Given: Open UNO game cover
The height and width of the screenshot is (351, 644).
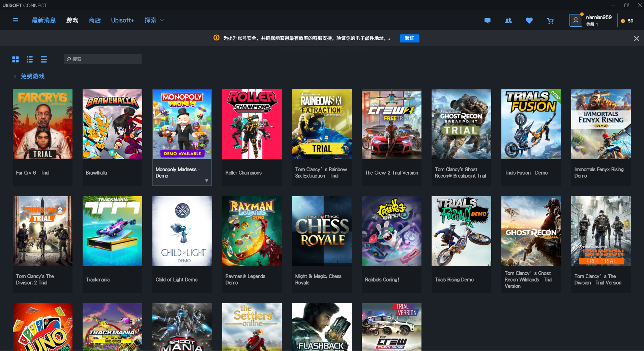Looking at the screenshot, I should [42, 327].
